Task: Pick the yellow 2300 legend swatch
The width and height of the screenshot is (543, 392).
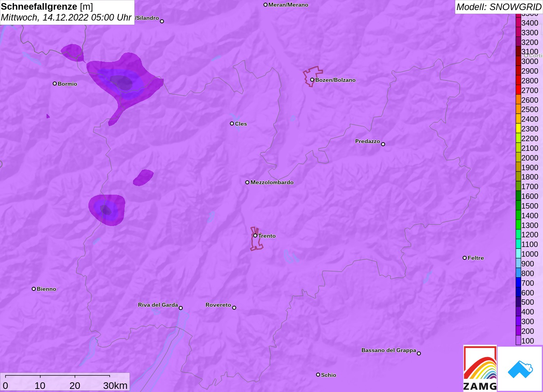Action: coord(518,128)
